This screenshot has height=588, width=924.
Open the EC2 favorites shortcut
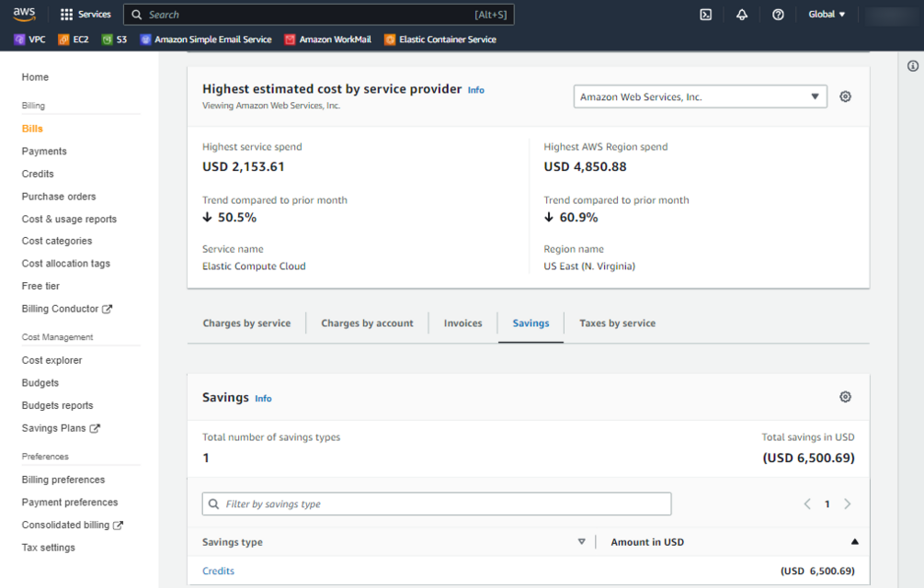point(74,40)
